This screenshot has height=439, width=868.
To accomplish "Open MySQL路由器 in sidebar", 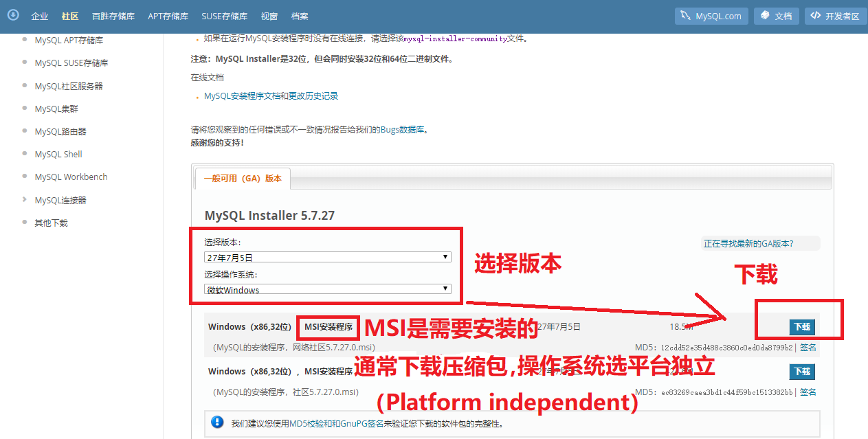I will tap(60, 131).
